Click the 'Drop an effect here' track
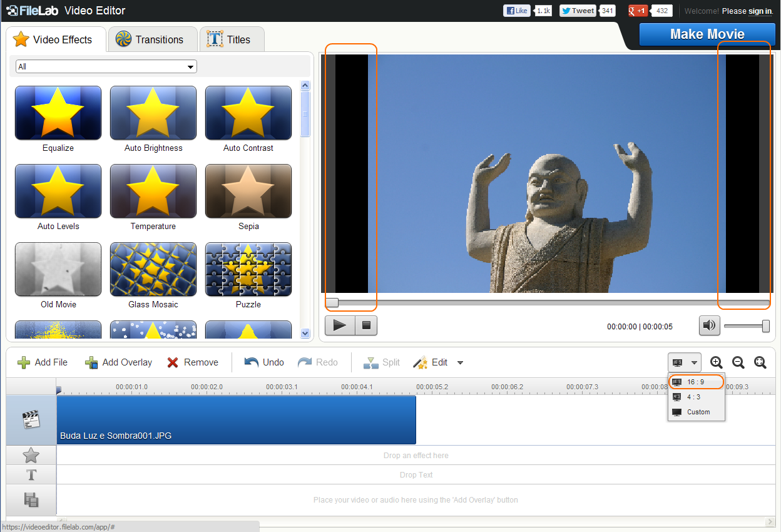The height and width of the screenshot is (532, 781). point(416,456)
